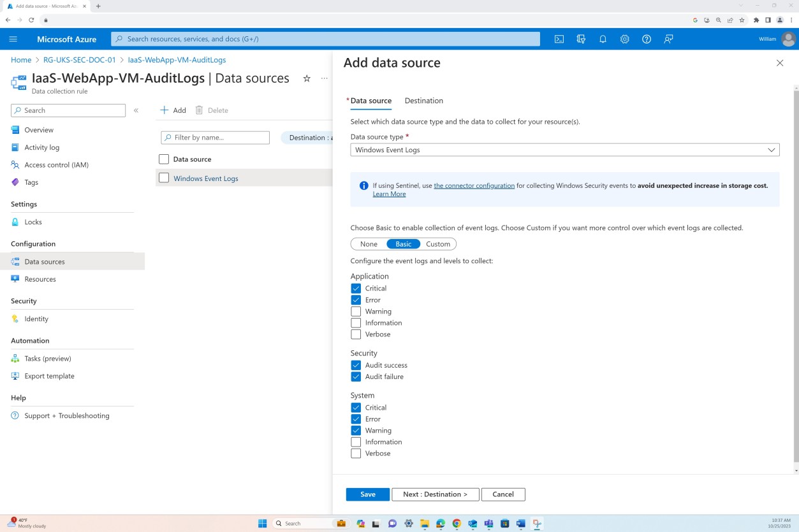Viewport: 799px width, 532px height.
Task: Open the portal Settings gear
Action: [x=624, y=39]
